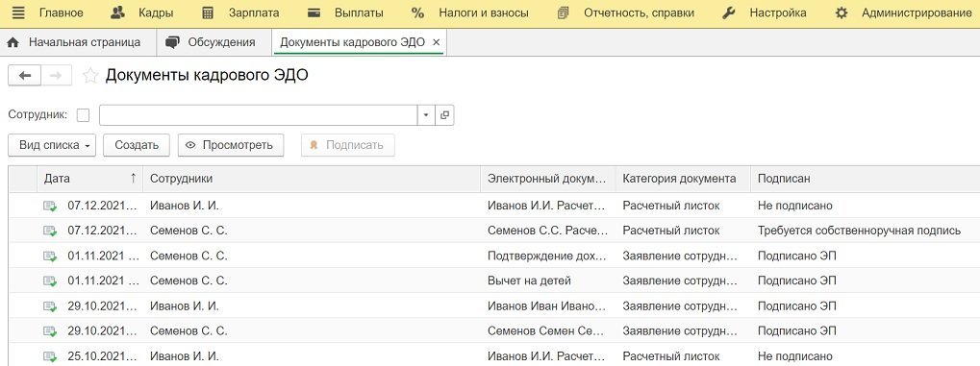980x366 pixels.
Task: Select 'Иванов И. И.' in 29.10.2021 row
Action: pos(185,306)
